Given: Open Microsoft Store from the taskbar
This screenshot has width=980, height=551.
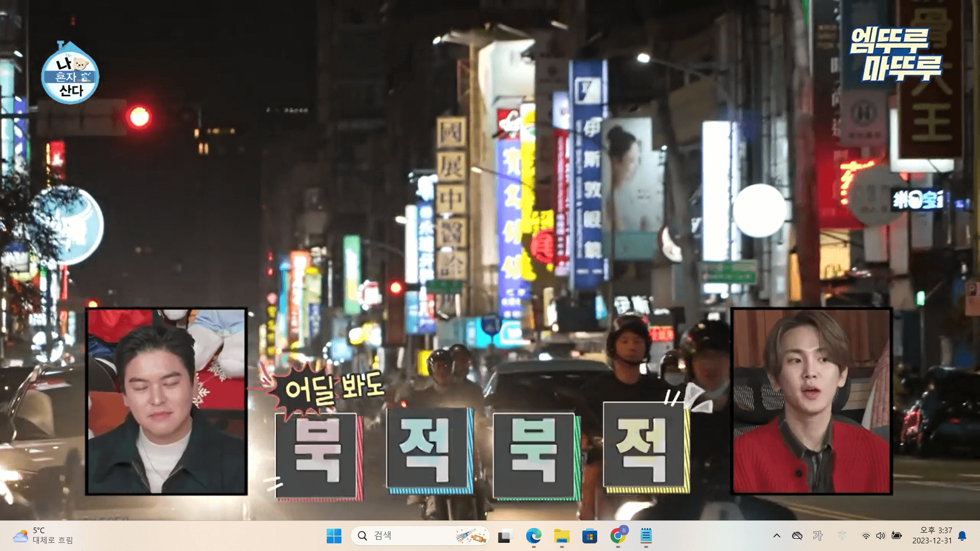Looking at the screenshot, I should click(x=590, y=536).
